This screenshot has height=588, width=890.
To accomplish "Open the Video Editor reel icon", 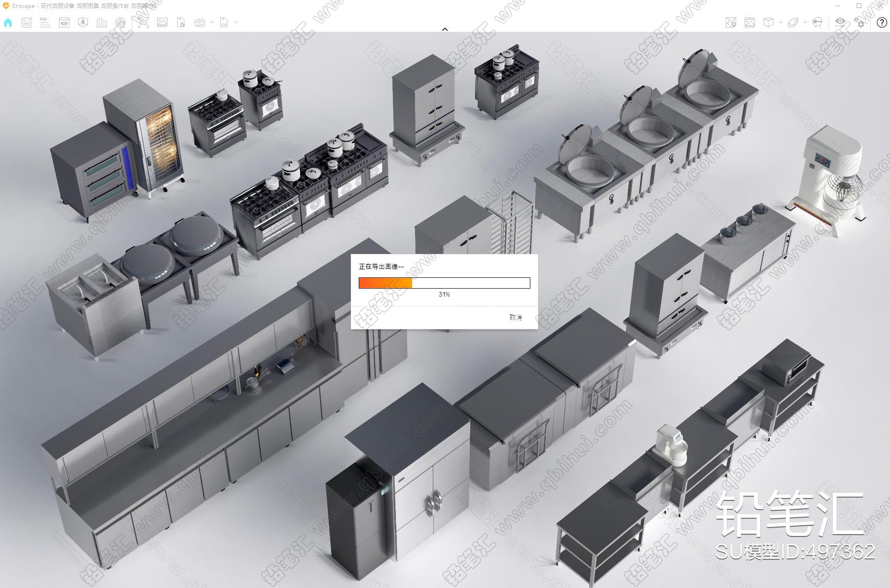I will point(121,22).
